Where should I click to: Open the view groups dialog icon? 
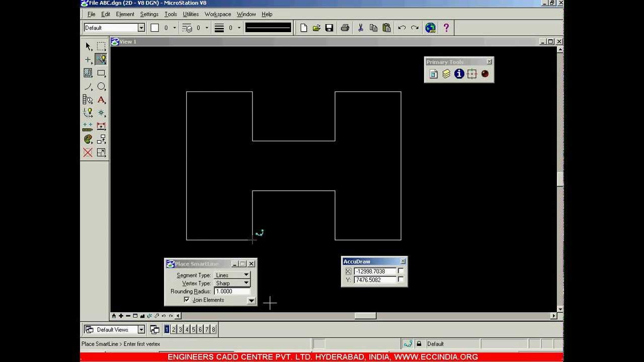(x=154, y=330)
